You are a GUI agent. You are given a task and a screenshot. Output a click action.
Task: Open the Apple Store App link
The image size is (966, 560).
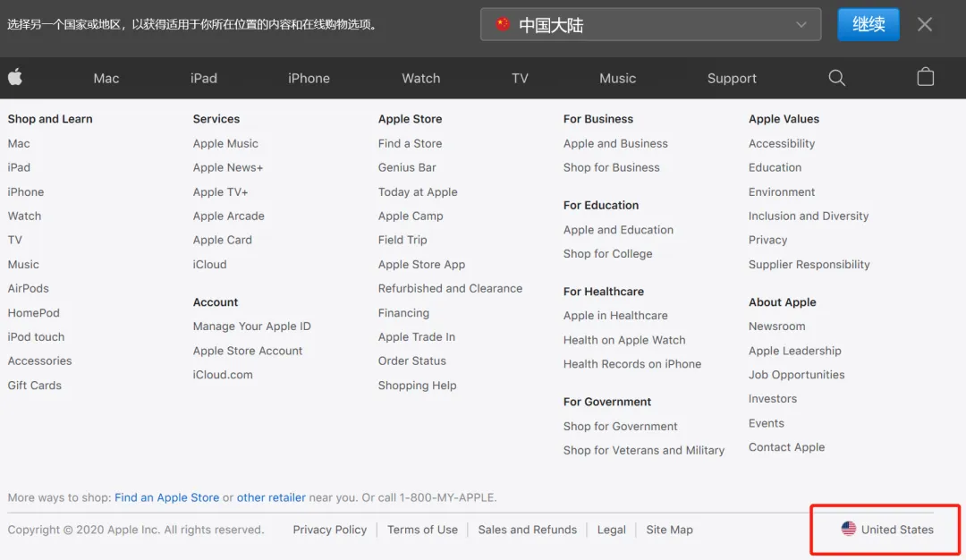coord(421,264)
